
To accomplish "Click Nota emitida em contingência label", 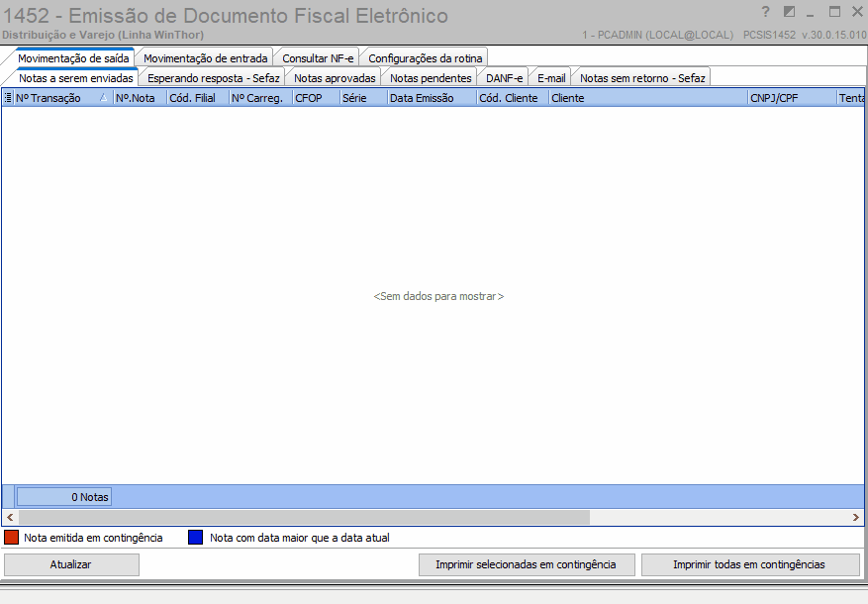I will point(93,538).
